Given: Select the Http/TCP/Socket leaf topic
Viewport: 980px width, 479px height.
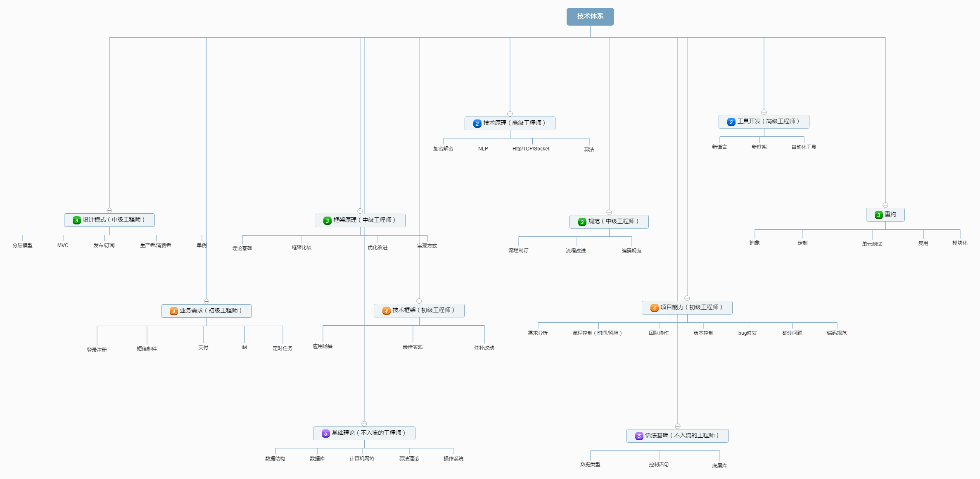Looking at the screenshot, I should (531, 149).
